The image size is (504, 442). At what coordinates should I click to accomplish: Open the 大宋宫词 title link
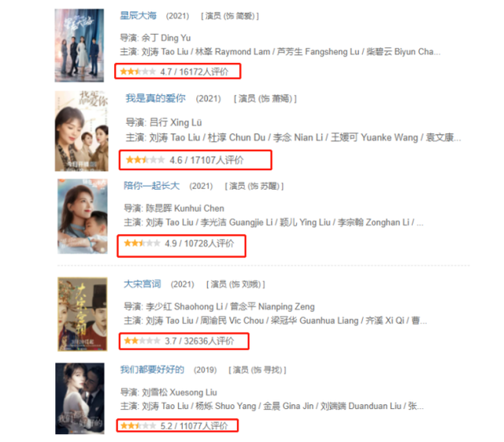point(143,284)
